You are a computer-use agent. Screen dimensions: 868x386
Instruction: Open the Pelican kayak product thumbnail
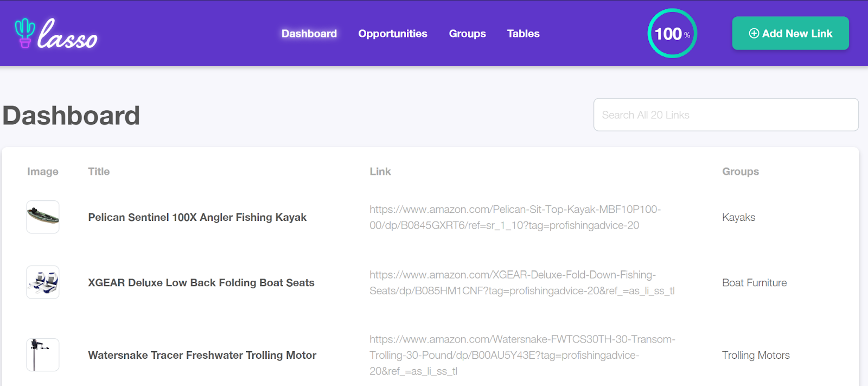pyautogui.click(x=43, y=217)
